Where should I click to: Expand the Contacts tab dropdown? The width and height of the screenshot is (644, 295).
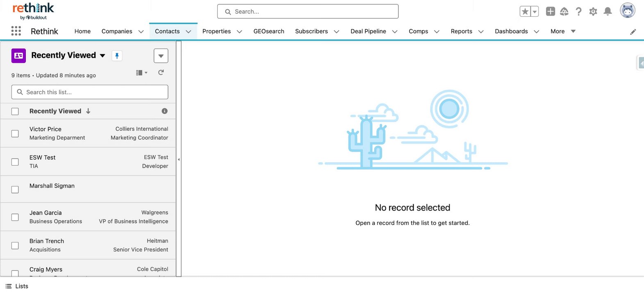pyautogui.click(x=189, y=32)
